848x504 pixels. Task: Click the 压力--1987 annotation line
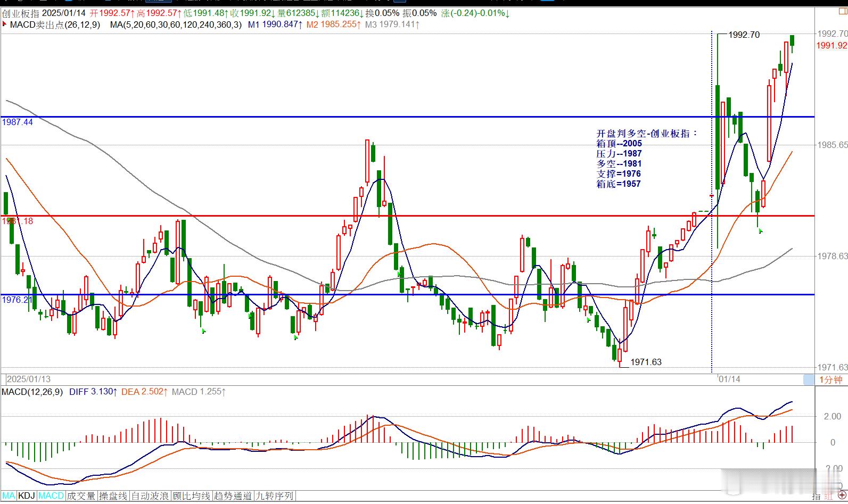click(x=619, y=153)
